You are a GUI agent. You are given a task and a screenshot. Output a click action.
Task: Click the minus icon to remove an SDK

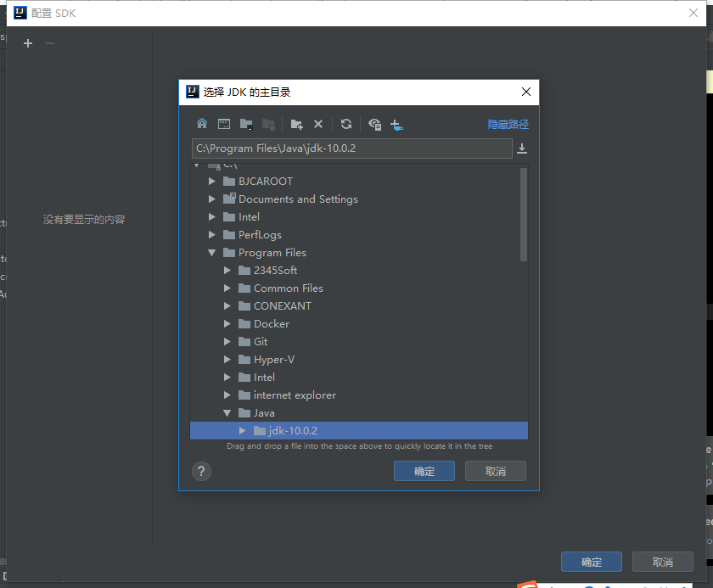click(50, 43)
